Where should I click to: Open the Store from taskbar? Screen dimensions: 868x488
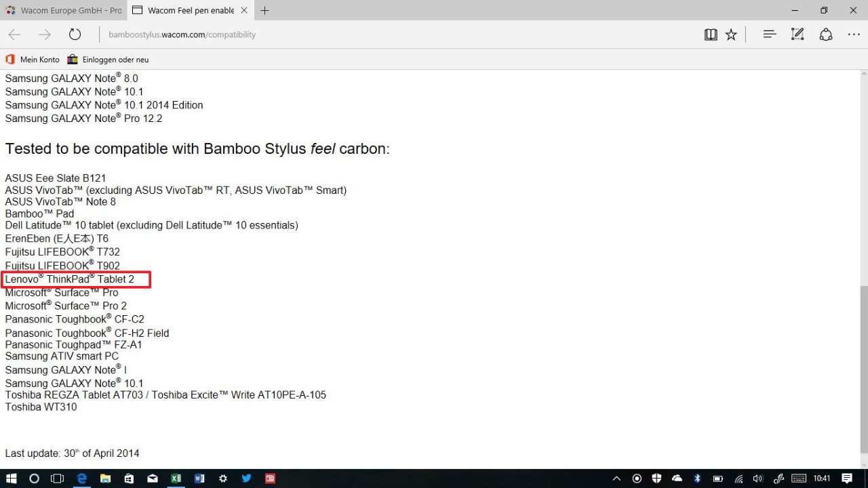tap(129, 479)
